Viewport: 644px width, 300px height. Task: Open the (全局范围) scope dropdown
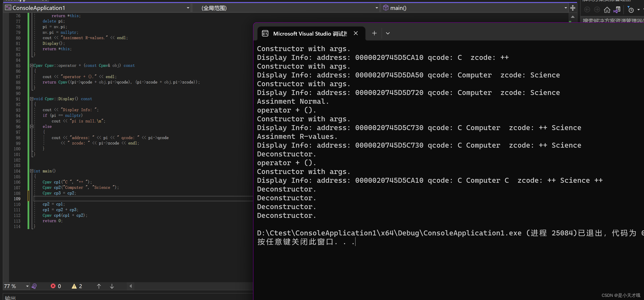(377, 8)
